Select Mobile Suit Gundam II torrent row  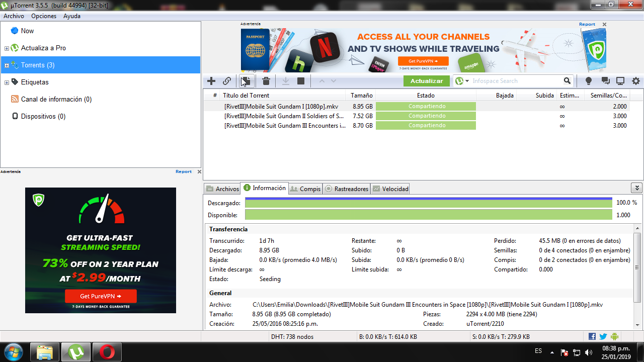(417, 116)
